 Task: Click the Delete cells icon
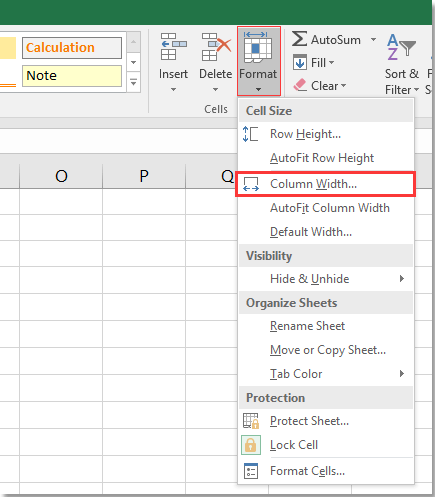[216, 47]
